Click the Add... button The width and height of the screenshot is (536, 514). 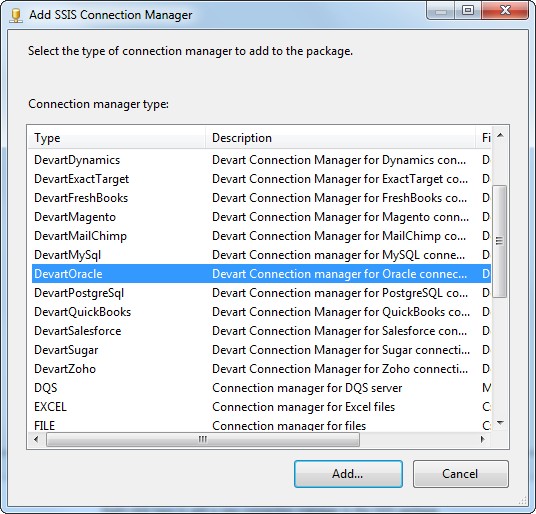pos(348,474)
